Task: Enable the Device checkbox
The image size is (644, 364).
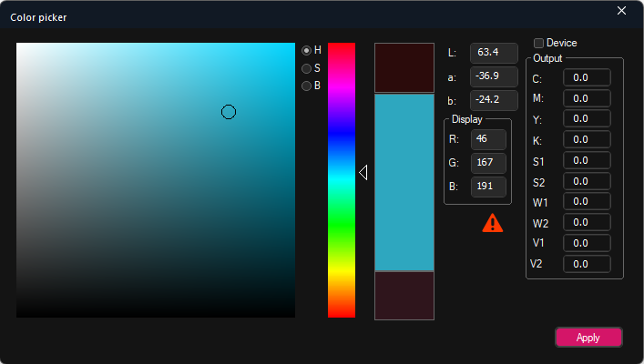Action: [538, 43]
